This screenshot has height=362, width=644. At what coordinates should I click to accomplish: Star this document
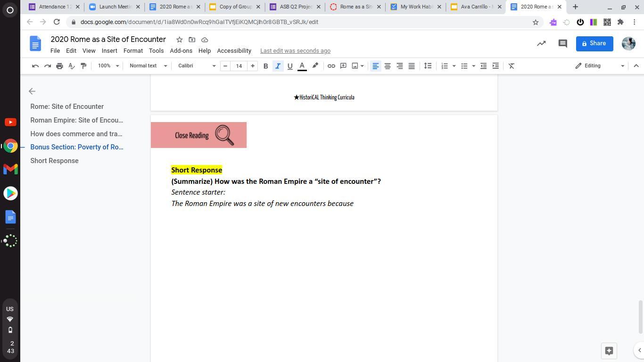tap(179, 40)
